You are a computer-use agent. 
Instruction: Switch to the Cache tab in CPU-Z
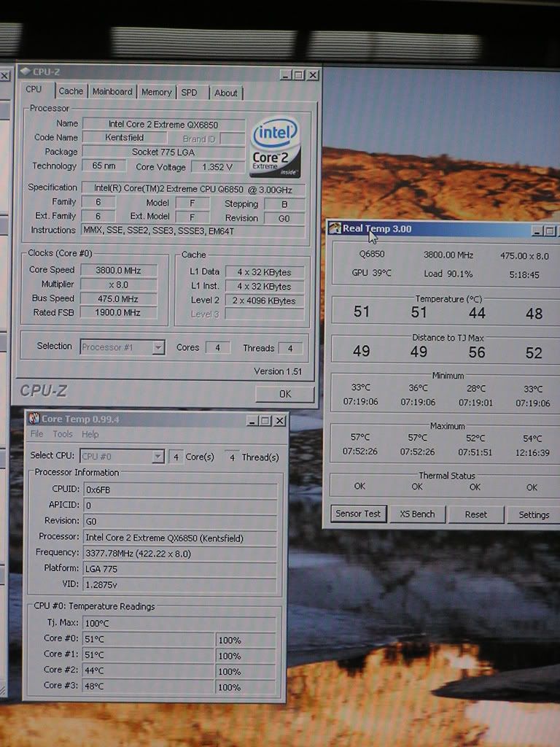point(71,91)
